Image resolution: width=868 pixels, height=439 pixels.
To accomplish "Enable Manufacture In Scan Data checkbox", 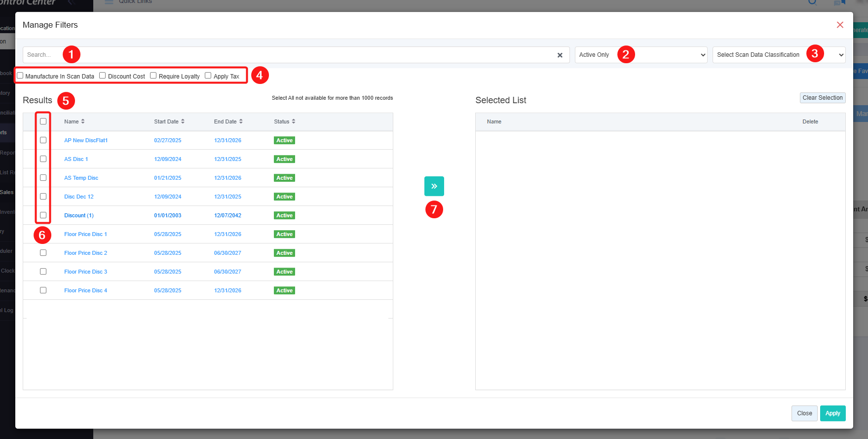I will 20,76.
